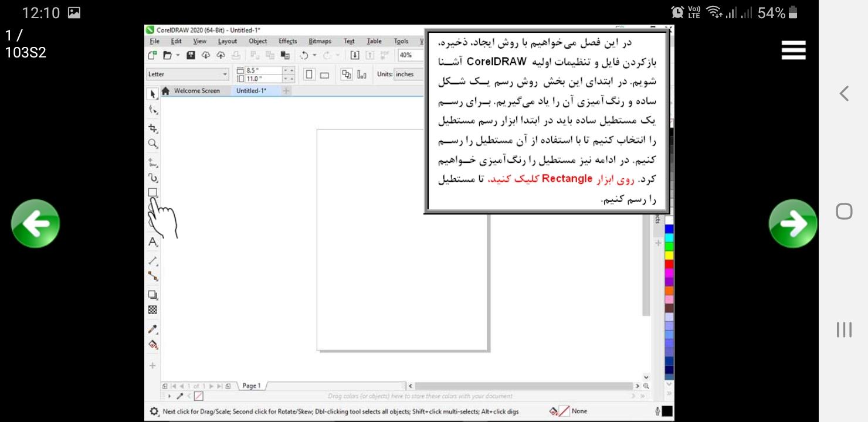Select the Connector tool
The width and height of the screenshot is (868, 422).
[x=152, y=275]
